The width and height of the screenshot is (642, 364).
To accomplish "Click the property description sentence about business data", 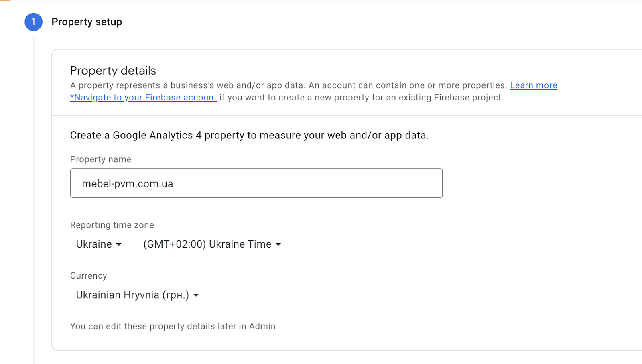I will coord(288,85).
